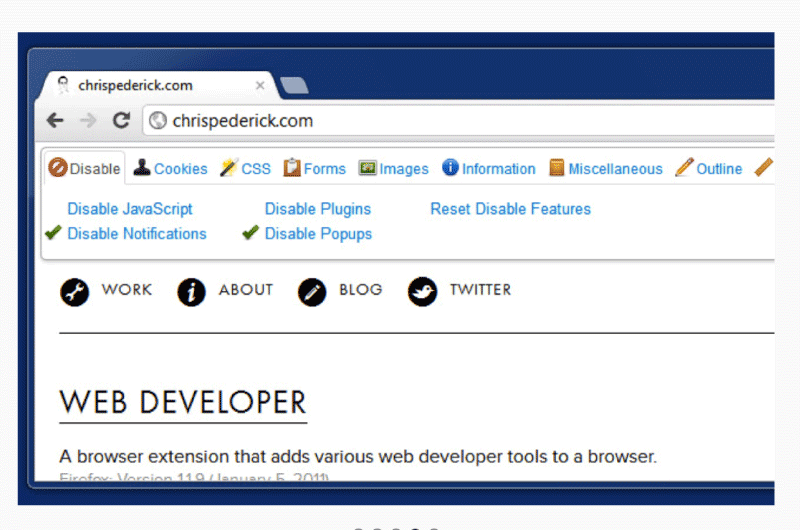The image size is (800, 530).
Task: Open the Forms tab
Action: [x=314, y=168]
